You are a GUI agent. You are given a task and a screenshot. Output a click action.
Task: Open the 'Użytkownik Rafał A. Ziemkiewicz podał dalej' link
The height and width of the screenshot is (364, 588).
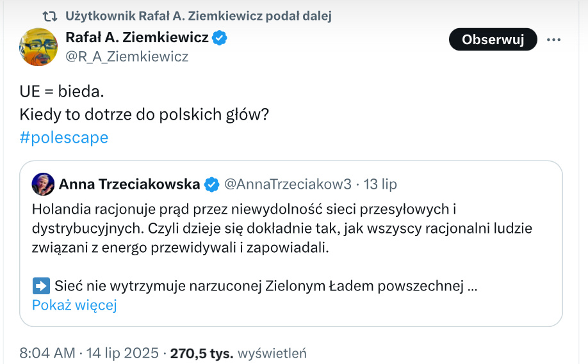click(198, 15)
